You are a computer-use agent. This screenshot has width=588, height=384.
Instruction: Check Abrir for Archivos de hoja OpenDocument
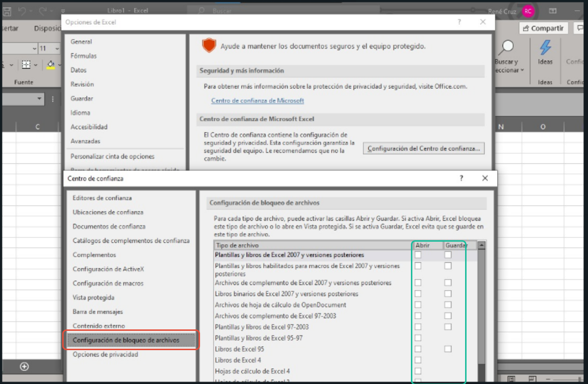tap(418, 304)
